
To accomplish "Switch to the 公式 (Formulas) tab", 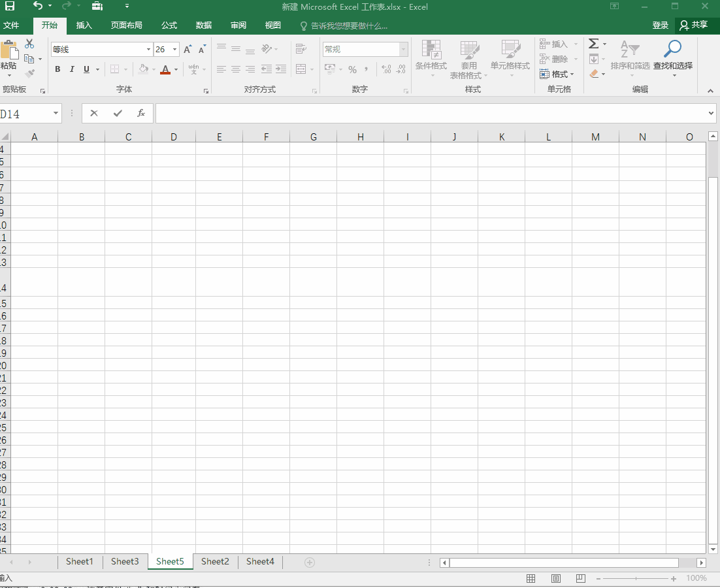I will [169, 25].
